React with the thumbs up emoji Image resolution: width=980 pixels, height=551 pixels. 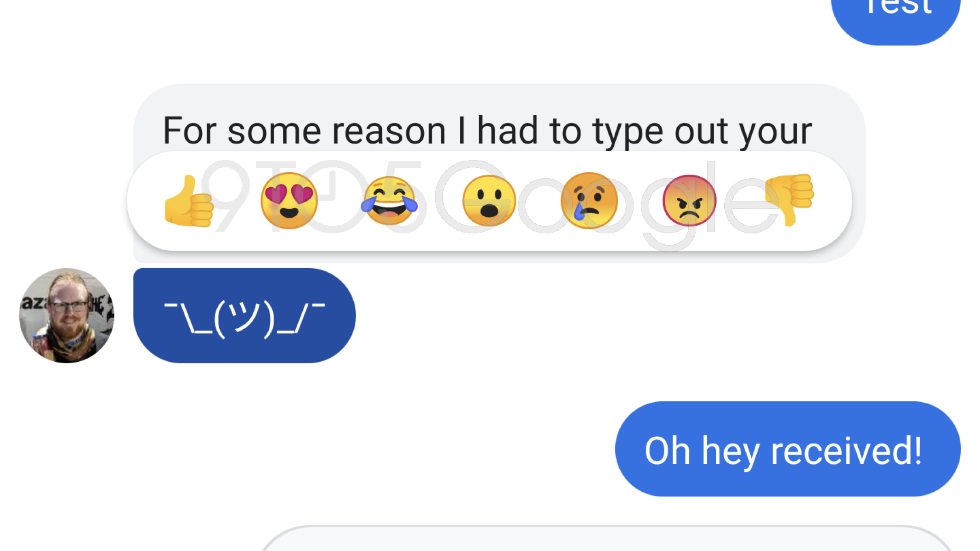(x=189, y=201)
